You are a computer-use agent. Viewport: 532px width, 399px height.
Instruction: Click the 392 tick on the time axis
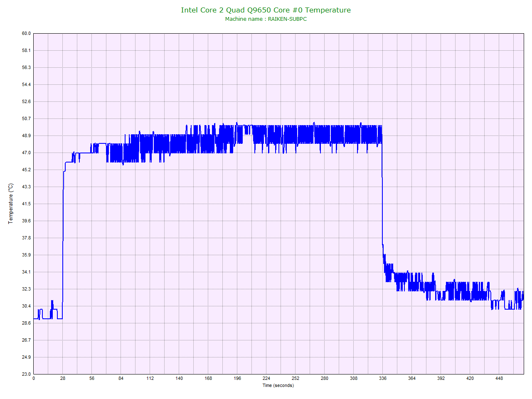441,378
